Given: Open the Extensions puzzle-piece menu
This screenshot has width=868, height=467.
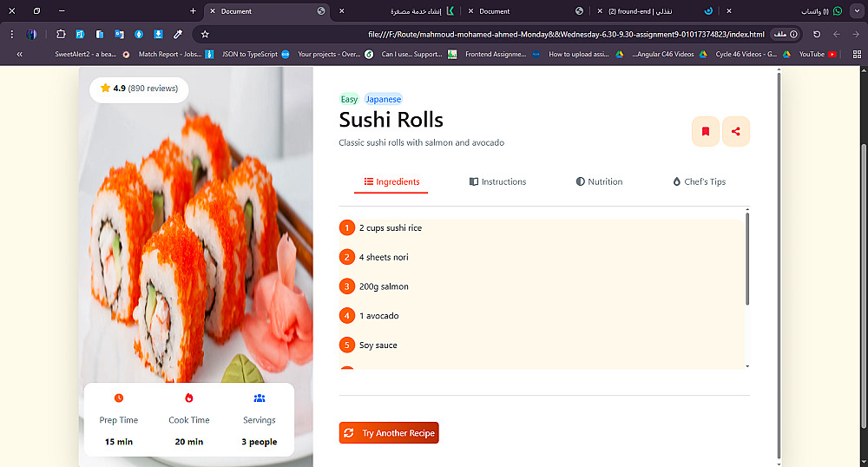Looking at the screenshot, I should 61,35.
